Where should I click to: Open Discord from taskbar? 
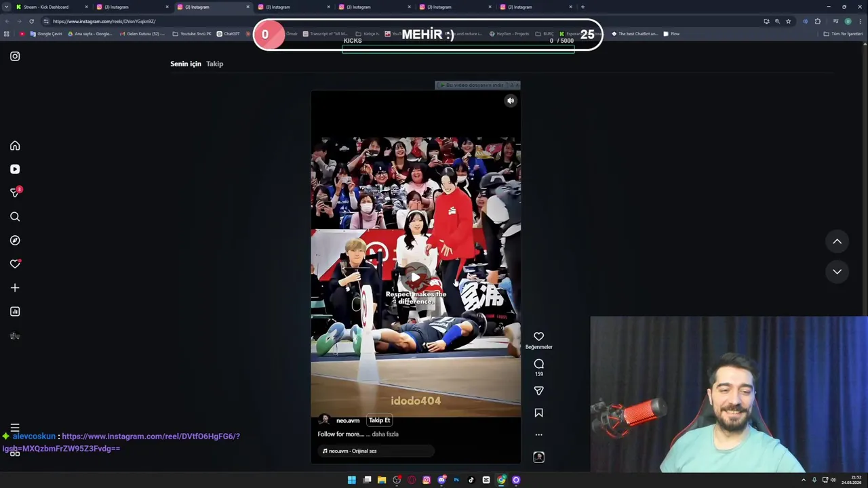(x=441, y=480)
